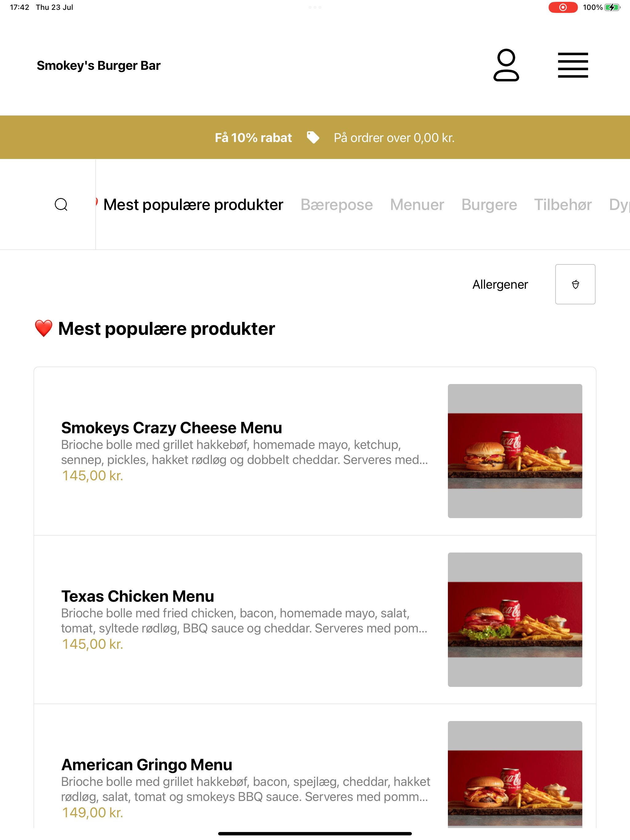630x840 pixels.
Task: Tap the red heart emoji beside heading
Action: click(x=43, y=328)
